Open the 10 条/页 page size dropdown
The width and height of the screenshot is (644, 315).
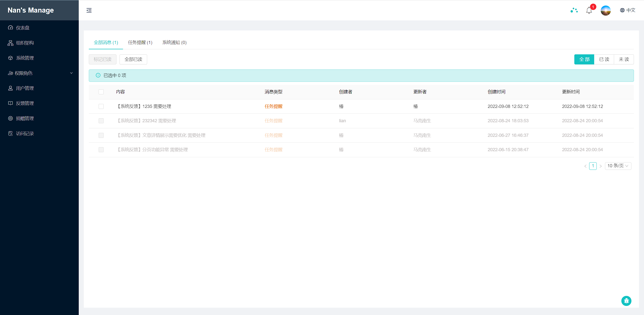coord(618,166)
